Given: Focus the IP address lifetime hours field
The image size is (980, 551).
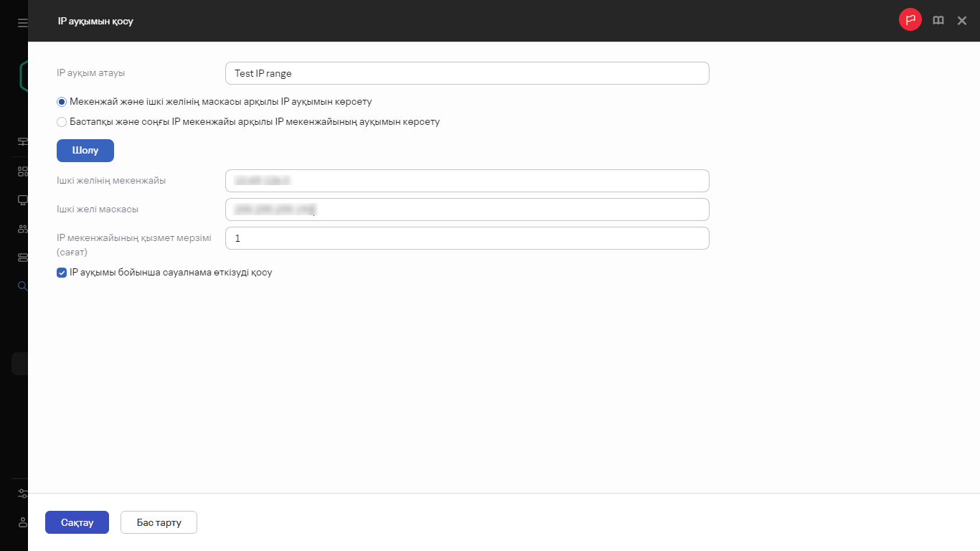Looking at the screenshot, I should point(467,238).
